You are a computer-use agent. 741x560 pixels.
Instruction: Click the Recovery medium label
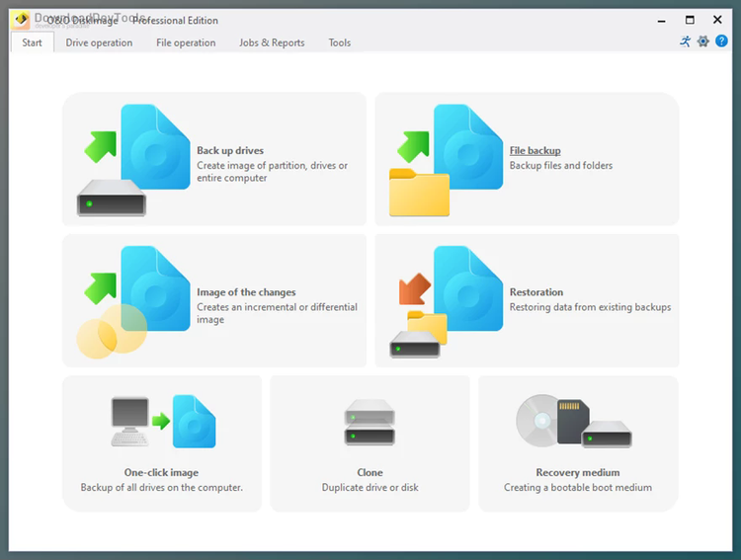coord(578,472)
